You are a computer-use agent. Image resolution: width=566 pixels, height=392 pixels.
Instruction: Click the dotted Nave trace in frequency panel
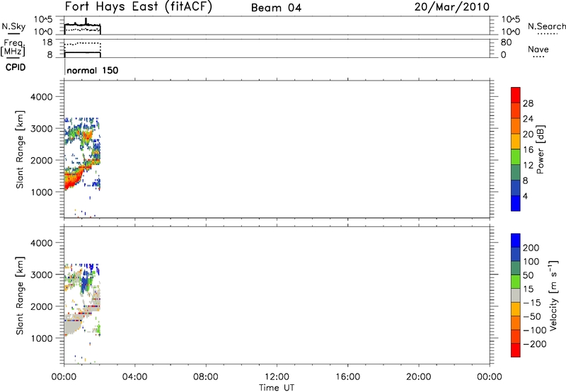[x=82, y=43]
